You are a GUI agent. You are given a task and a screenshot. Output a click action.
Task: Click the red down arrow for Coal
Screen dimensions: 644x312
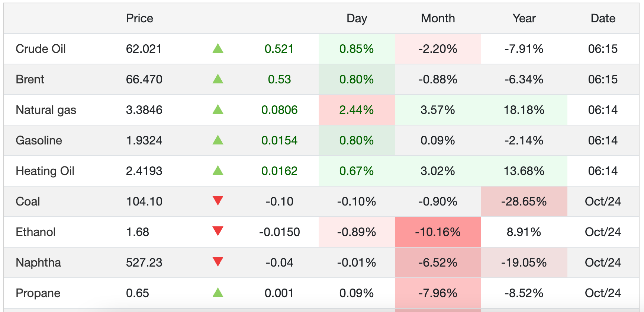(x=218, y=201)
